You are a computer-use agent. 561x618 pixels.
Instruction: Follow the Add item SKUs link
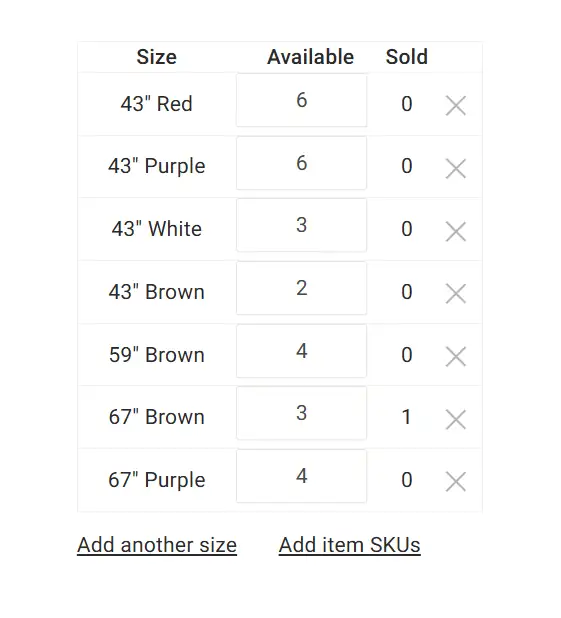(x=350, y=545)
